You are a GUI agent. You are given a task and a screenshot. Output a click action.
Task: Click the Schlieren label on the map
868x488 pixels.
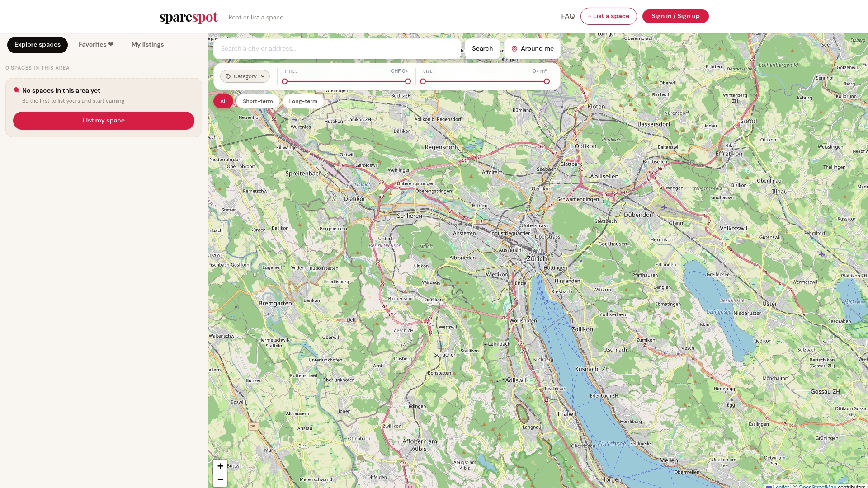click(410, 216)
